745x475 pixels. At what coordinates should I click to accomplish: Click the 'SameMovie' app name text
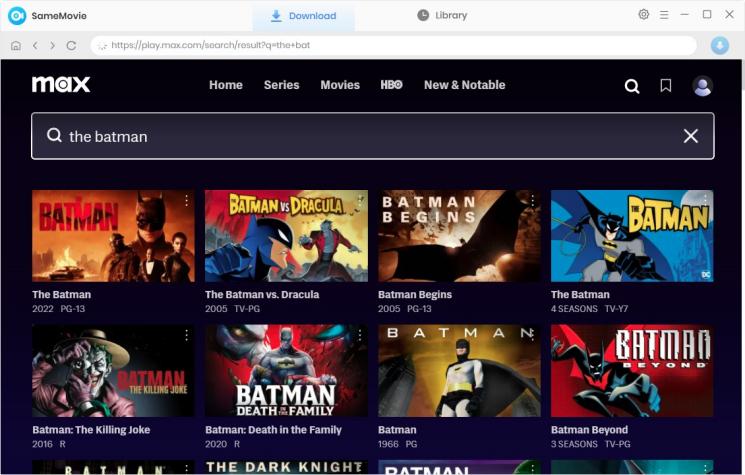click(x=59, y=16)
